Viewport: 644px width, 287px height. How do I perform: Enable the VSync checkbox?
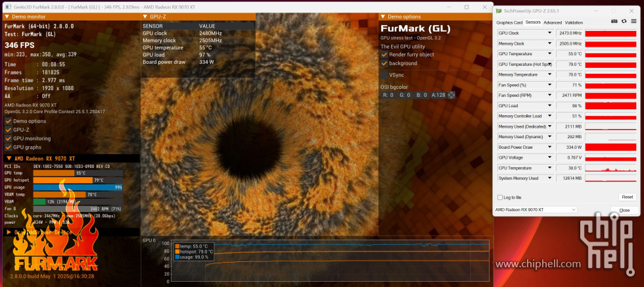click(384, 75)
